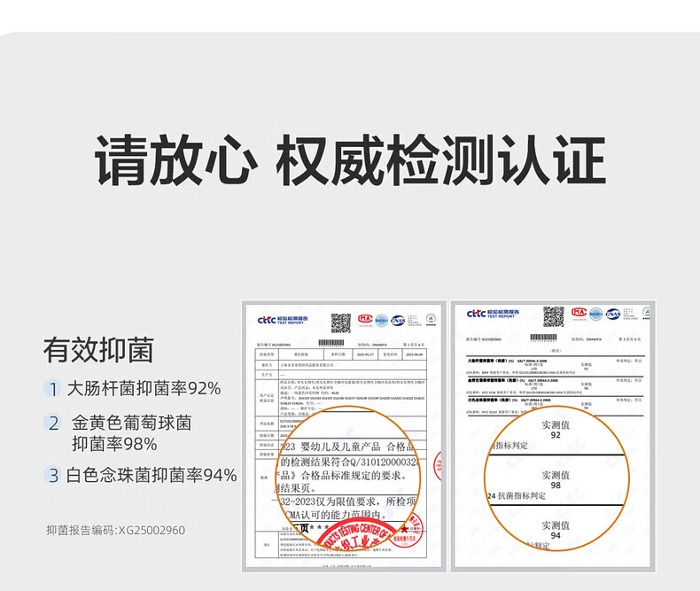The width and height of the screenshot is (700, 591).
Task: Click the CNAS logo on the right report
Action: (x=612, y=313)
